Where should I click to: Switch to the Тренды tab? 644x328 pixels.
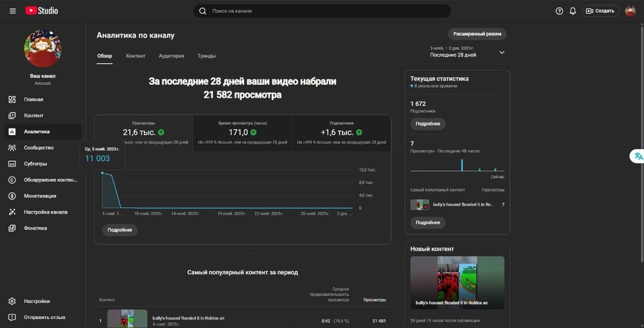click(x=207, y=56)
